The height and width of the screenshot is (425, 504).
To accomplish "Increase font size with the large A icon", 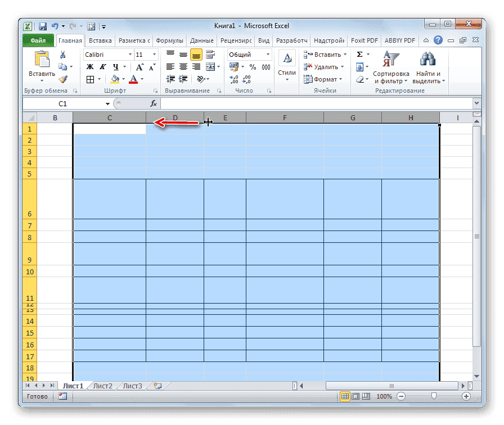I will coord(139,66).
